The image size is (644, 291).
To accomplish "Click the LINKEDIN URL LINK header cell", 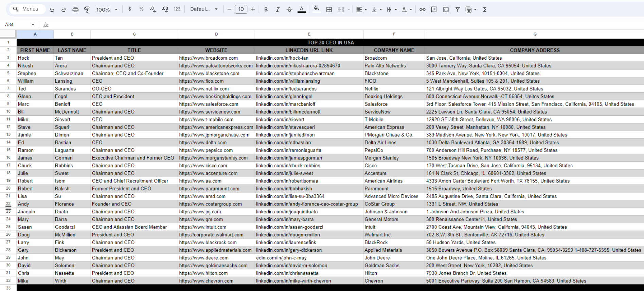I will pyautogui.click(x=309, y=50).
